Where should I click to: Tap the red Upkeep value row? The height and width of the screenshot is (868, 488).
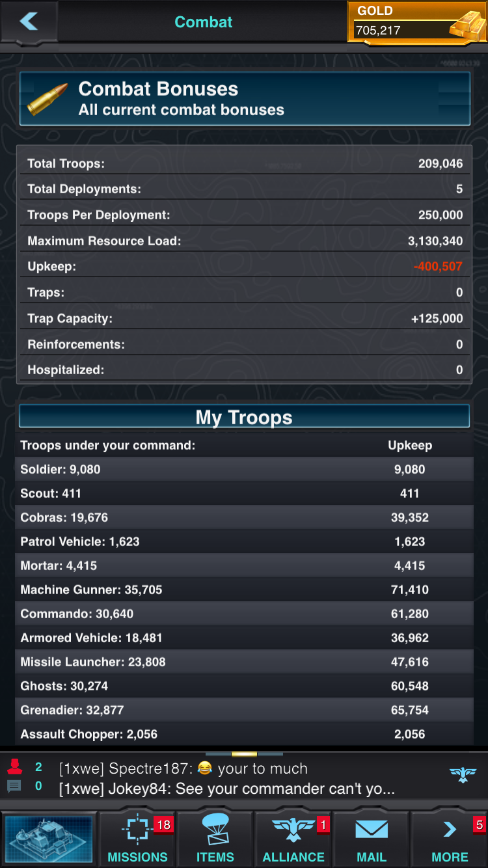[x=244, y=266]
